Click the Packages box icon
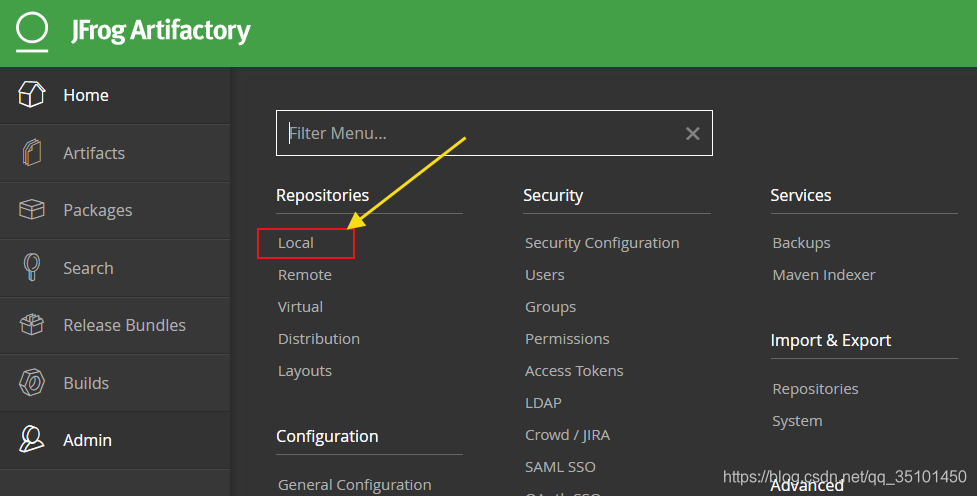Viewport: 977px width, 496px height. tap(32, 210)
